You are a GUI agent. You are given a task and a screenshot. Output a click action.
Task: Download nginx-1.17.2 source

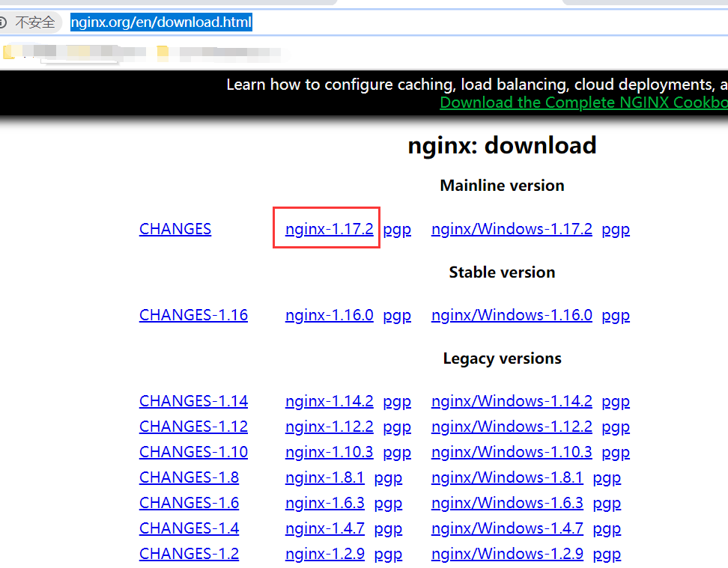click(x=330, y=229)
